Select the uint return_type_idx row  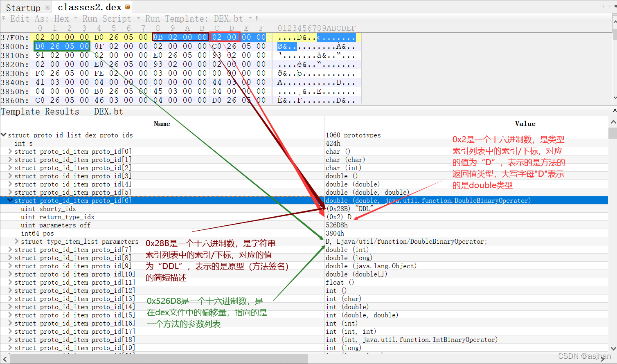(x=304, y=217)
